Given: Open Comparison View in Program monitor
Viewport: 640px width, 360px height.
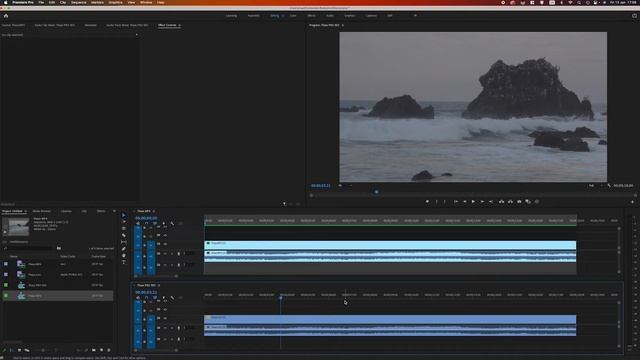Looking at the screenshot, I should (528, 202).
